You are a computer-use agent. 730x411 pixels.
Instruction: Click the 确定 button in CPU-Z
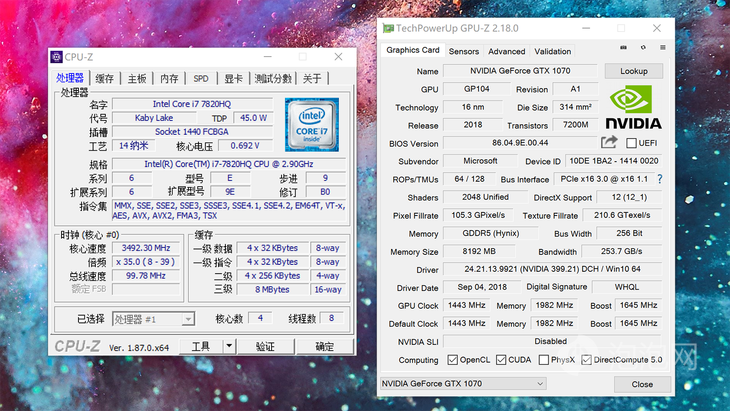pos(324,346)
